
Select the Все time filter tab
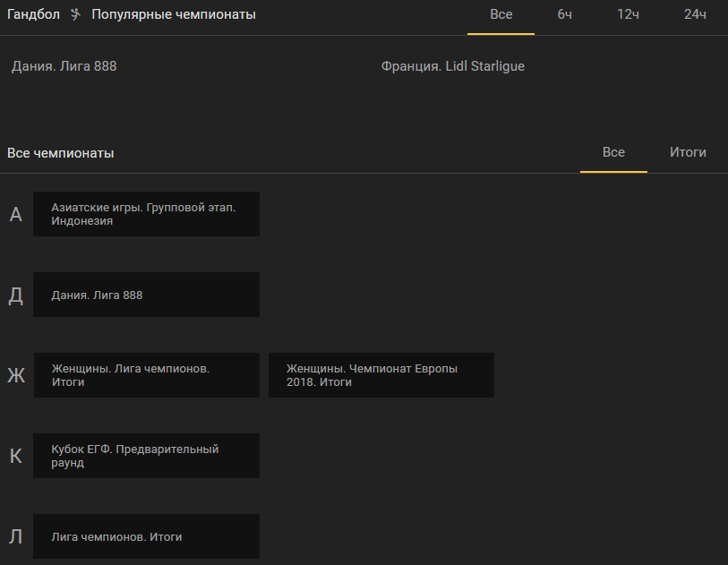pos(501,15)
